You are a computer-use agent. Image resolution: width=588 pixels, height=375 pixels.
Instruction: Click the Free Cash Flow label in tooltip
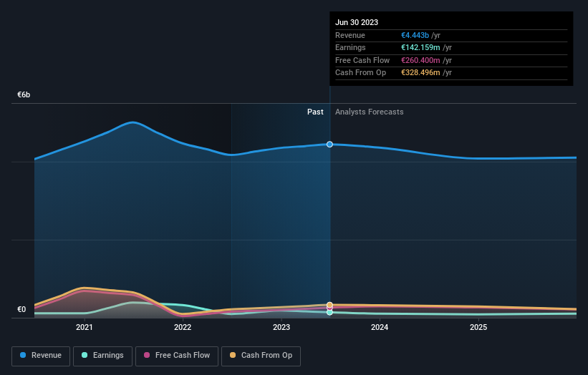pos(362,60)
